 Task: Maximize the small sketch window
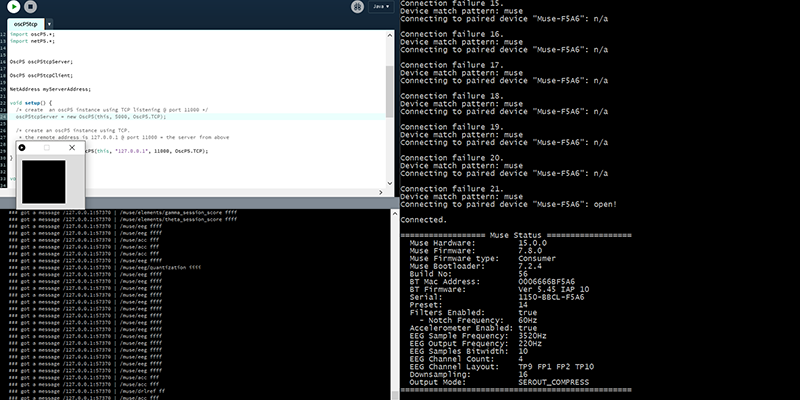(x=46, y=147)
